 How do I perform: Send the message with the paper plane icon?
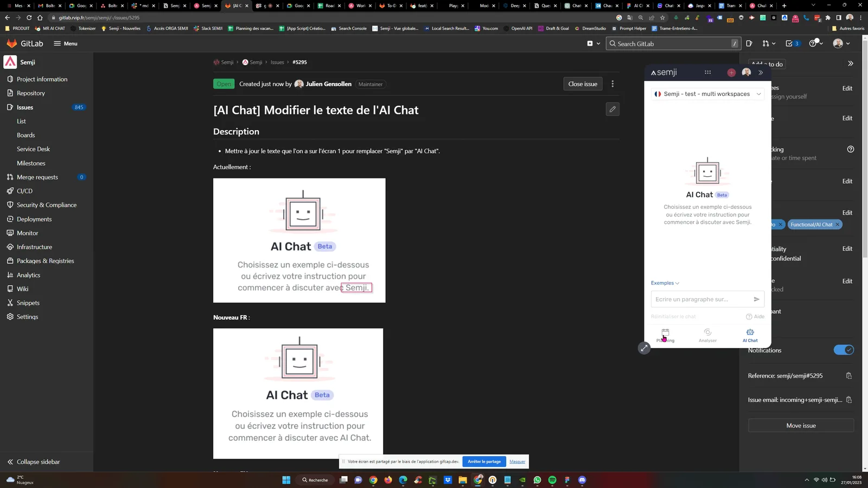point(756,299)
